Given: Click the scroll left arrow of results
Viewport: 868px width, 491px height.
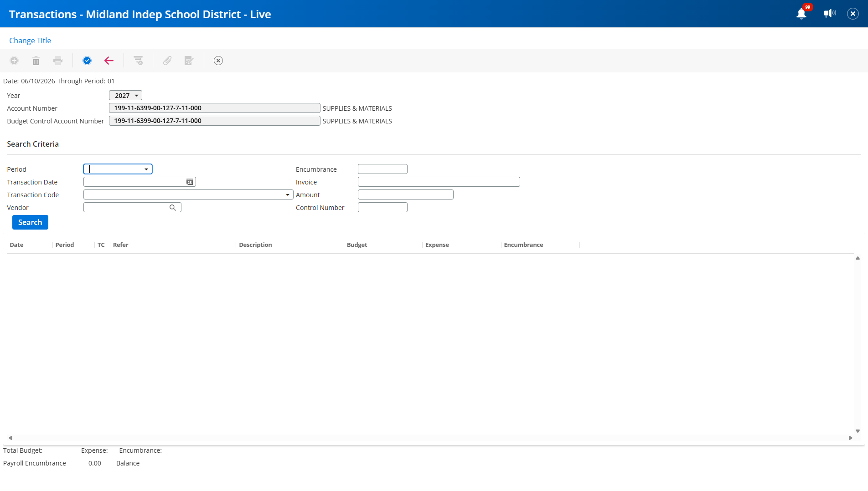Looking at the screenshot, I should click(x=10, y=438).
